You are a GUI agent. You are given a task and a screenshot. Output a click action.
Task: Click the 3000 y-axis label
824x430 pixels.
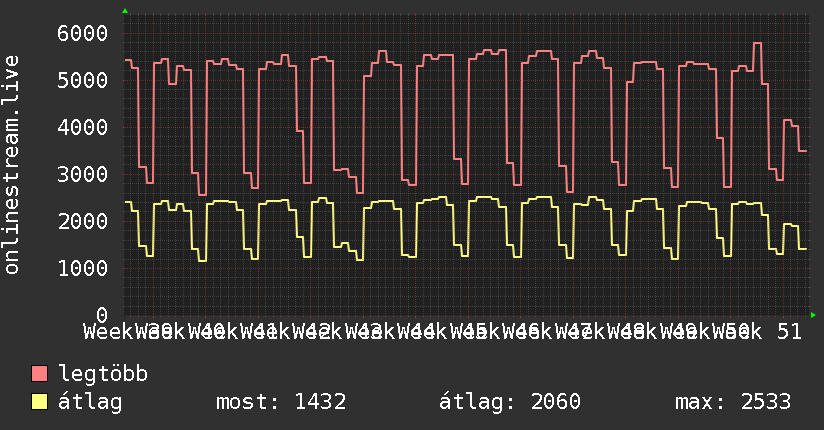tap(83, 175)
